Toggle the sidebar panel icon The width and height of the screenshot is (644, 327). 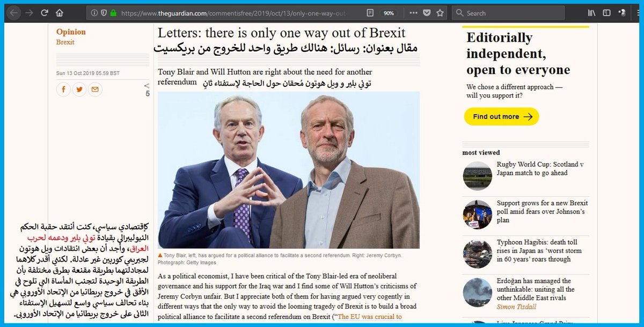pyautogui.click(x=606, y=13)
